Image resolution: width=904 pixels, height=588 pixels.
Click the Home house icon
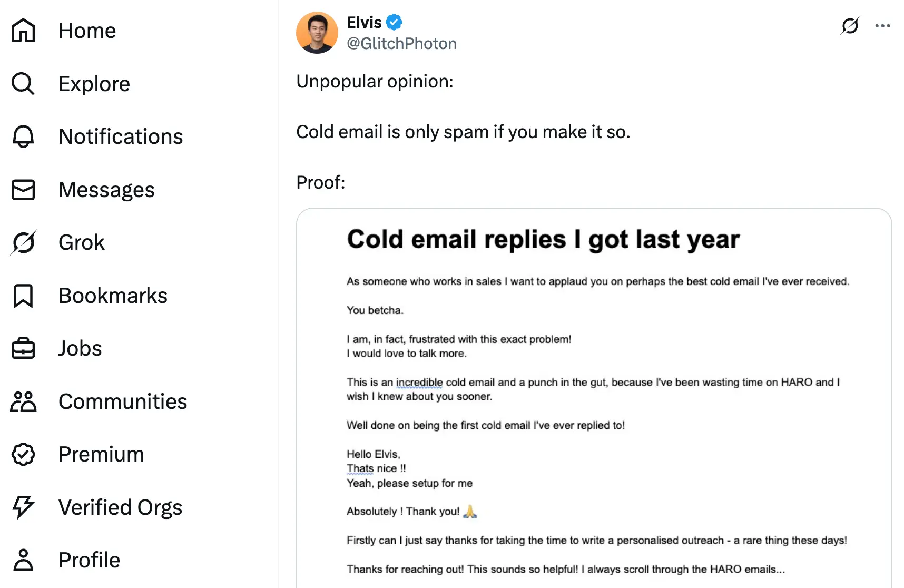click(23, 30)
